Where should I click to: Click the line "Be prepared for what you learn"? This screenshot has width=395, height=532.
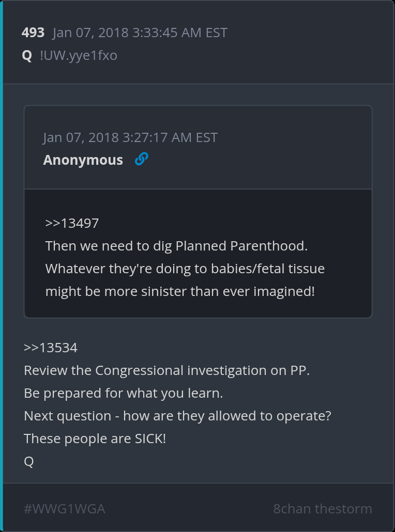[123, 393]
